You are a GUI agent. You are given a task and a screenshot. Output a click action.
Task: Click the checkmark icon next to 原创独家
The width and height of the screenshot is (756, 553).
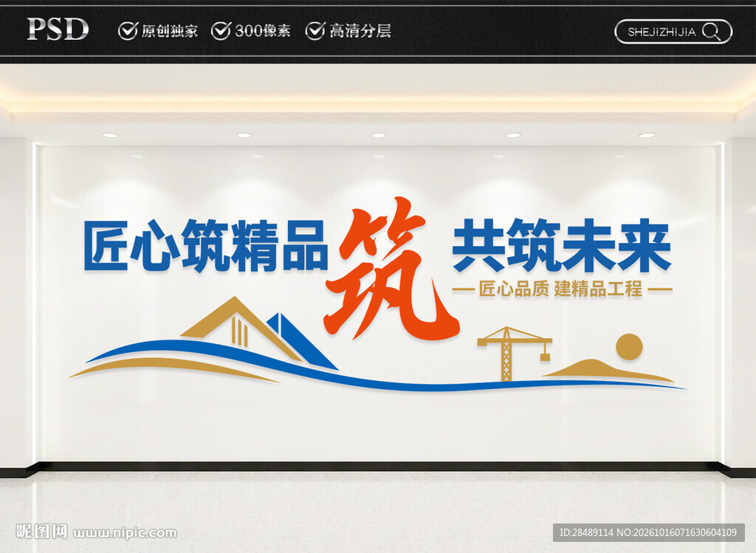(128, 30)
